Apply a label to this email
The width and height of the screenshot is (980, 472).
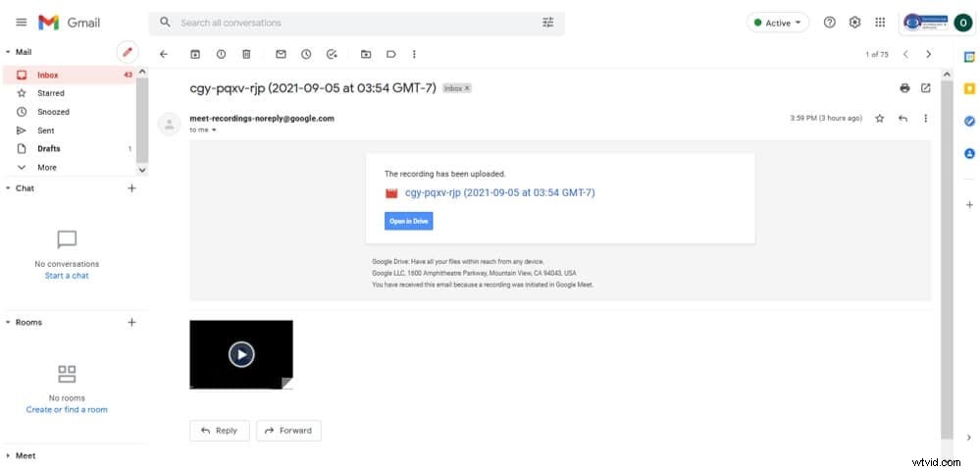coord(391,54)
